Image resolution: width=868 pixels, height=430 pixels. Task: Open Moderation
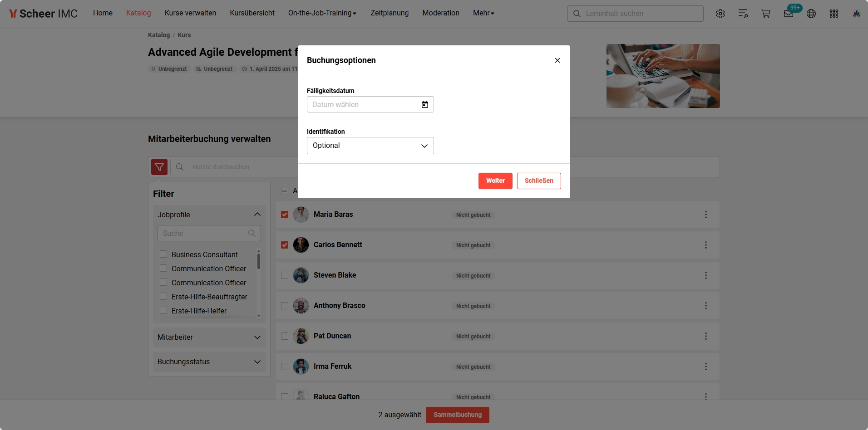[x=441, y=13]
